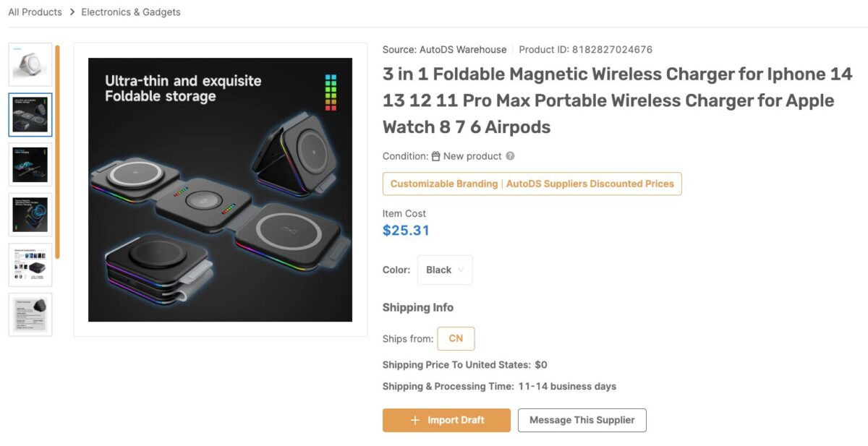The height and width of the screenshot is (446, 868).
Task: Go to All Products breadcrumb
Action: point(35,12)
